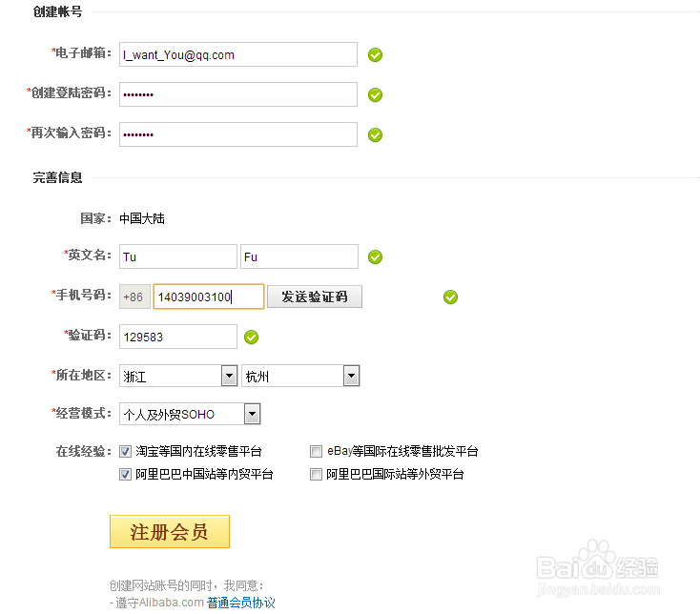Click the 验证码 field containing 129583
The image size is (700, 614).
click(178, 337)
